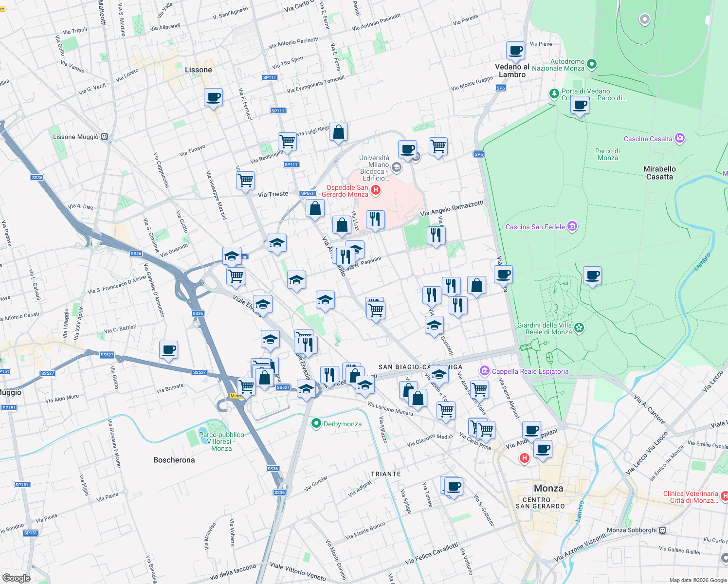Viewport: 728px width, 584px height.
Task: Click the TRIANTE district label
Action: pos(386,474)
